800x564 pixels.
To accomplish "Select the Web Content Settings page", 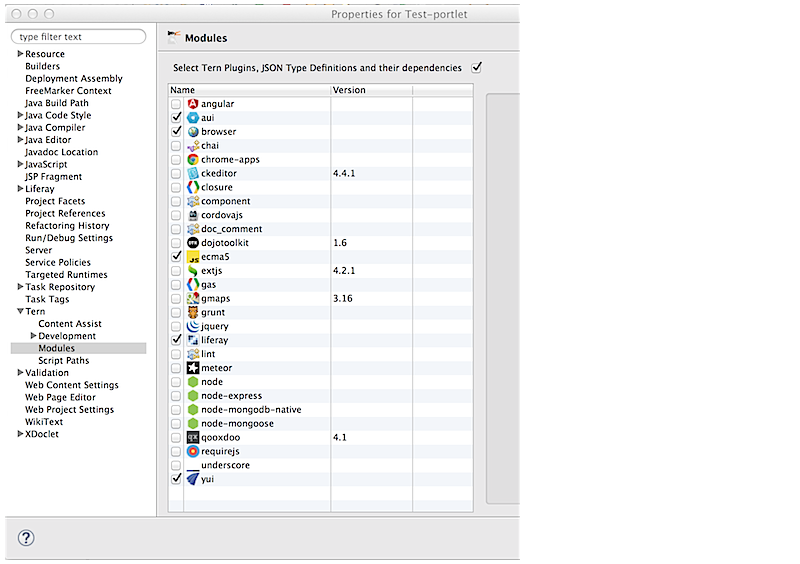I will 71,385.
